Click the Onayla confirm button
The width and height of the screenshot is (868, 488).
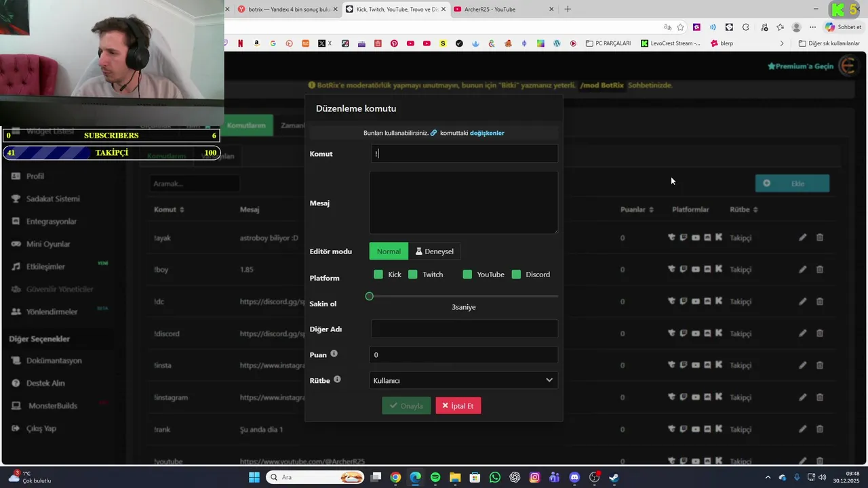406,406
